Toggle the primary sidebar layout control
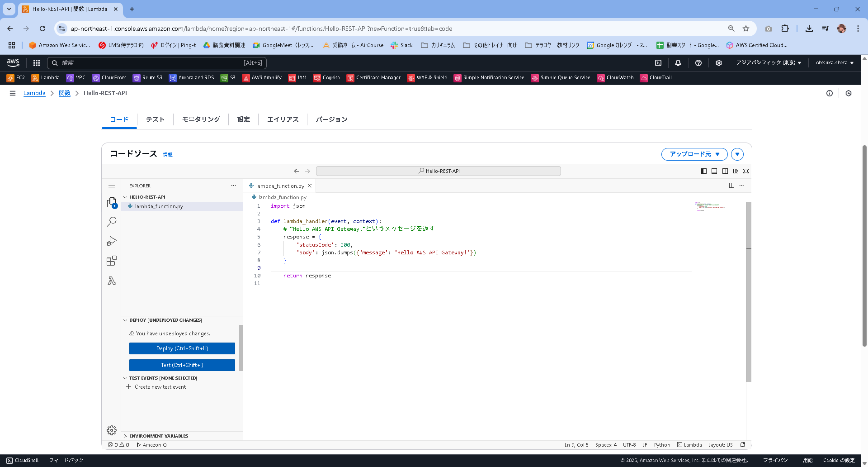The width and height of the screenshot is (868, 467). [703, 171]
